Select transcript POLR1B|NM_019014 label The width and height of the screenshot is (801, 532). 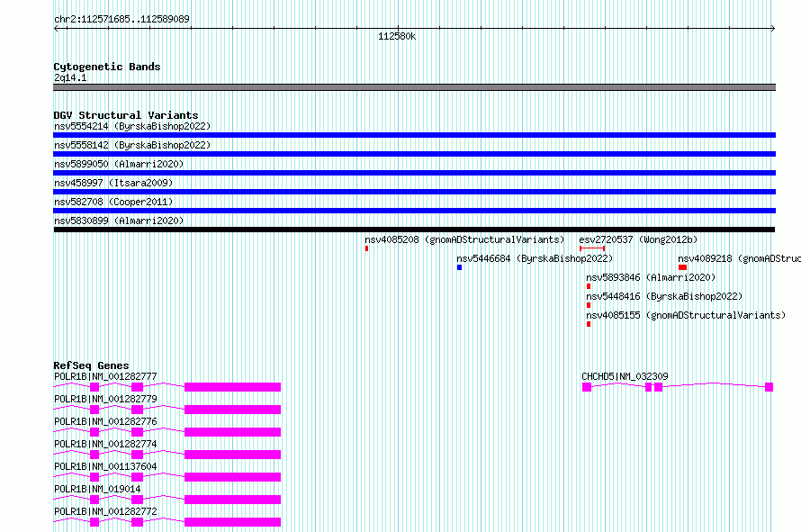tap(97, 489)
